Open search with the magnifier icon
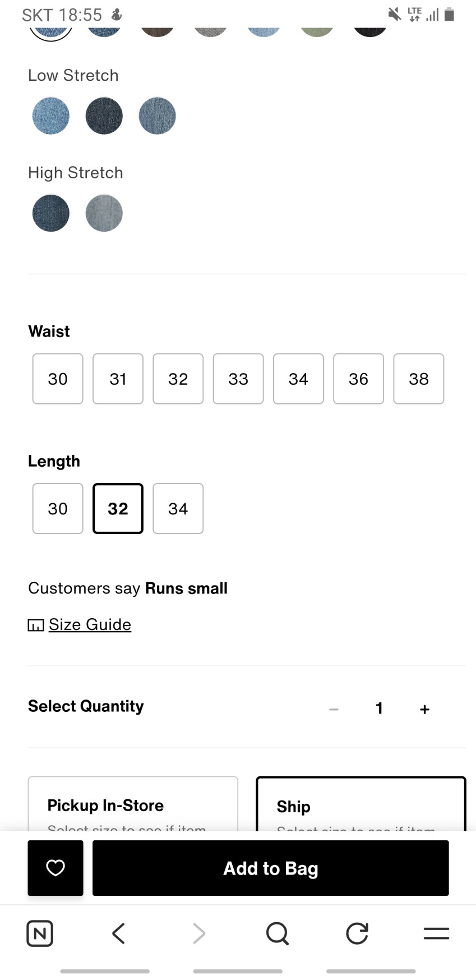This screenshot has width=476, height=980. tap(278, 933)
